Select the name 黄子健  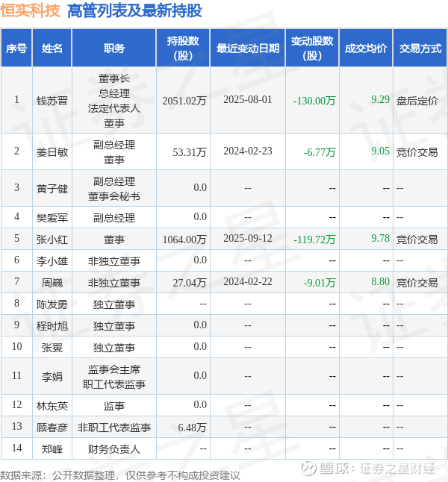(52, 189)
